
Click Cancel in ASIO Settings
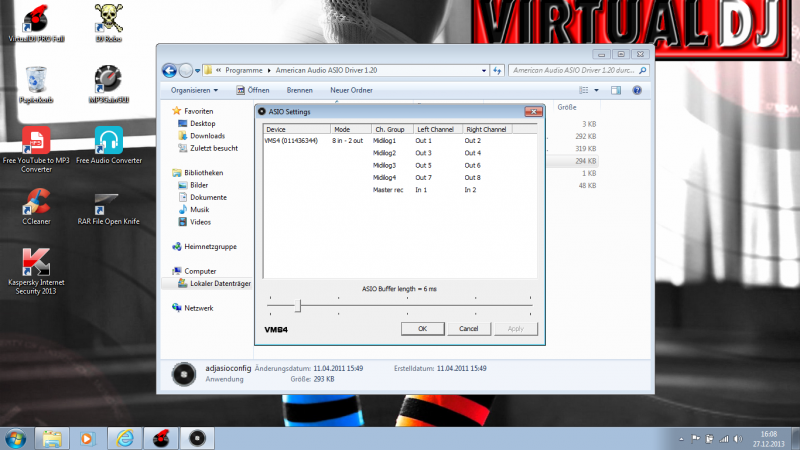pos(468,329)
